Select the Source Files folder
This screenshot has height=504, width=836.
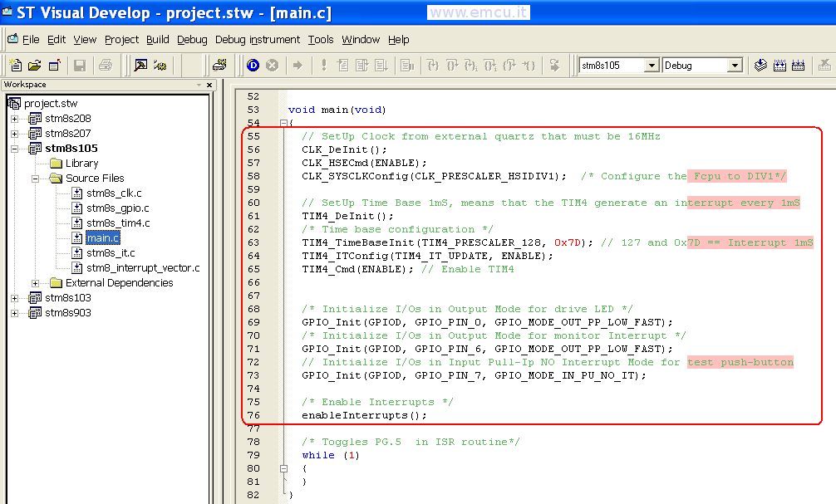(x=95, y=178)
